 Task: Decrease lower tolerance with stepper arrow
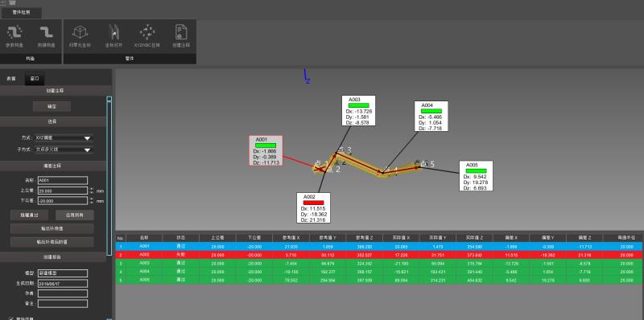coord(91,203)
